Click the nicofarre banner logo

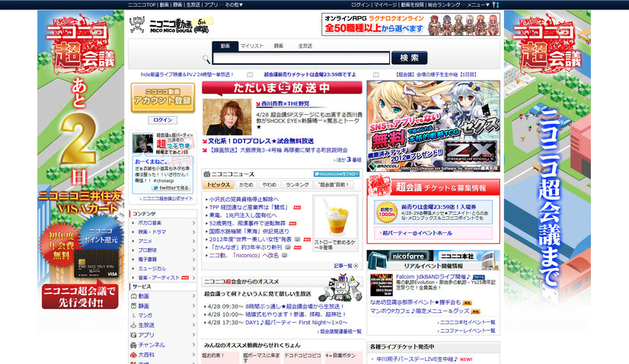point(407,256)
